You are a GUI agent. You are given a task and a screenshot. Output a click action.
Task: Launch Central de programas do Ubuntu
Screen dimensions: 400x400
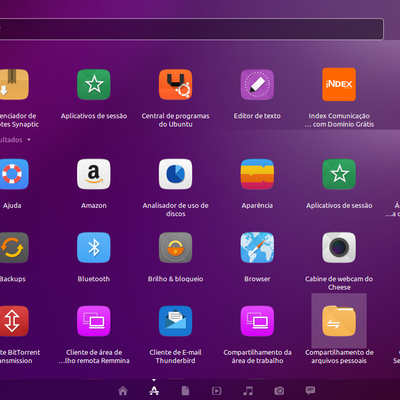(x=175, y=85)
